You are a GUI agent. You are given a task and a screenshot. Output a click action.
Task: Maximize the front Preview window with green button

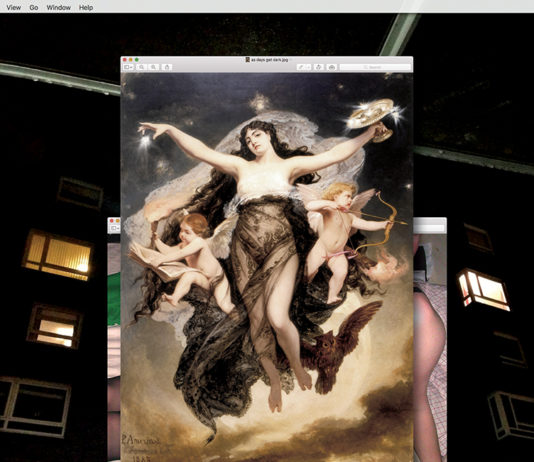[x=137, y=60]
